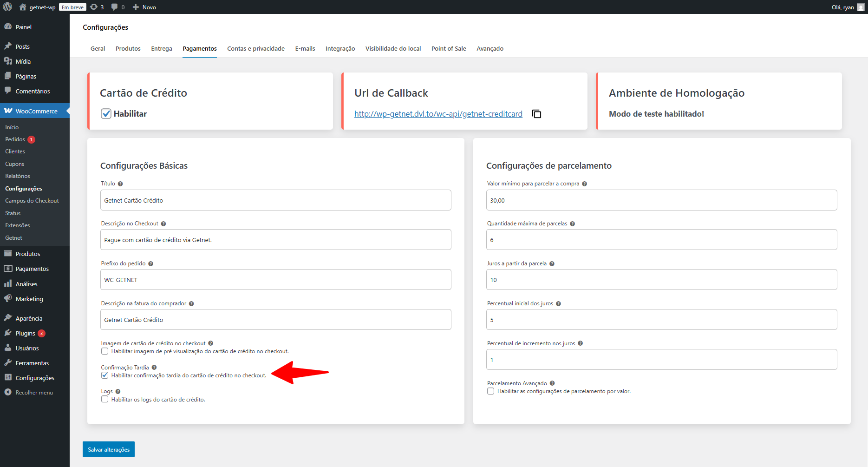
Task: Click the Título input field
Action: click(276, 200)
